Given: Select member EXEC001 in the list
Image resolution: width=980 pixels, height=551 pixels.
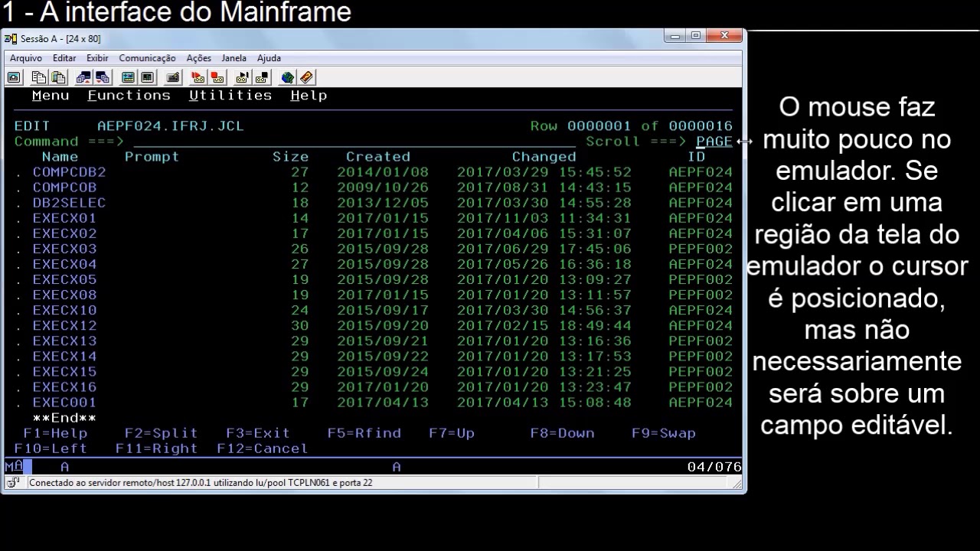Looking at the screenshot, I should [x=64, y=402].
